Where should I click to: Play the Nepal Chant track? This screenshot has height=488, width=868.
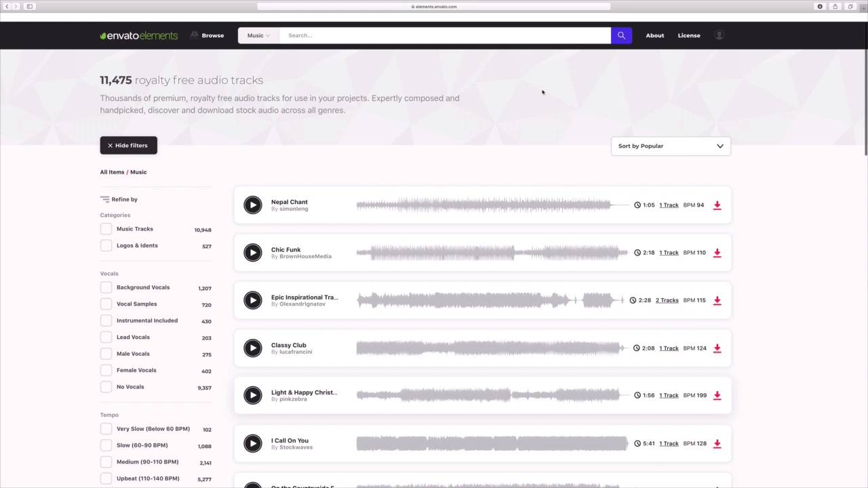click(253, 205)
